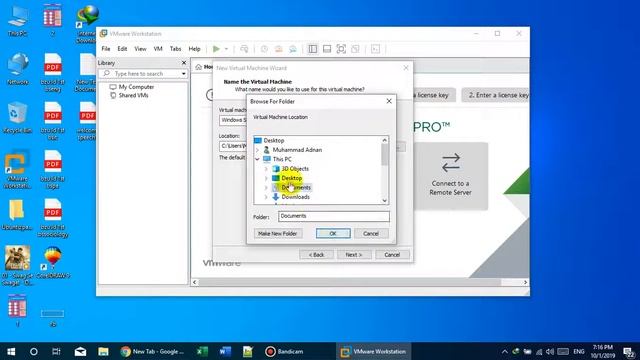Open the CorelDRAW desktop shortcut

pyautogui.click(x=53, y=262)
